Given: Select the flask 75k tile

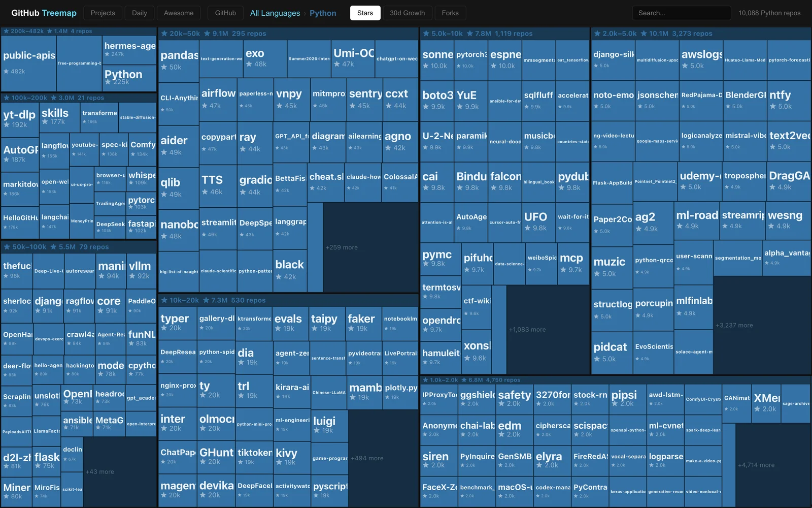Looking at the screenshot, I should click(47, 461).
